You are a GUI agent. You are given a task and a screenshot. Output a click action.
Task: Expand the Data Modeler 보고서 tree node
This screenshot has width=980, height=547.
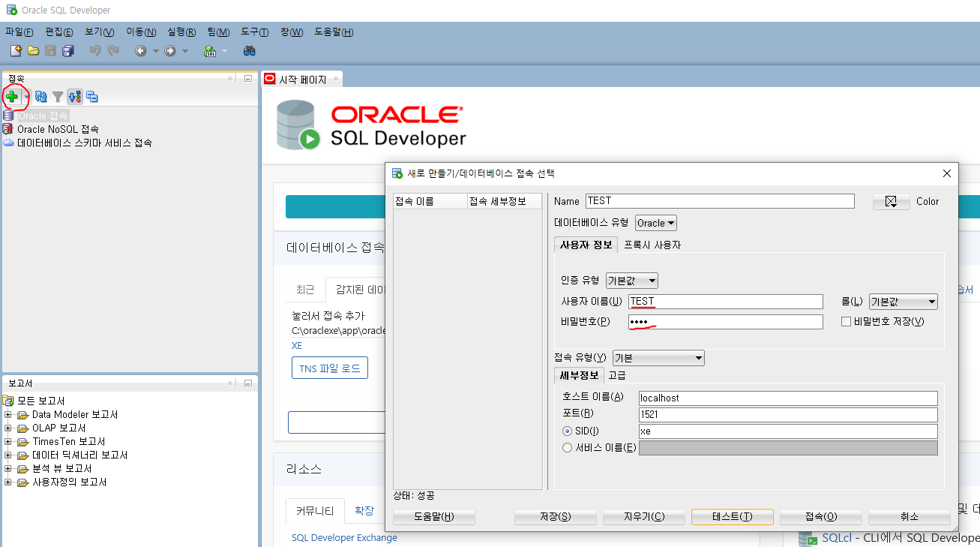click(x=8, y=415)
